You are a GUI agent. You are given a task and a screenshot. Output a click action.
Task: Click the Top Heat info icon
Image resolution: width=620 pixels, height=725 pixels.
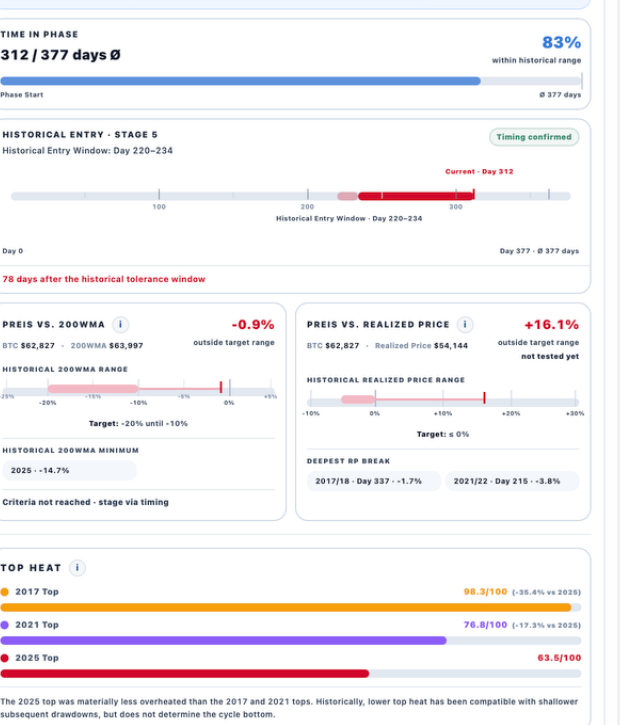point(77,568)
